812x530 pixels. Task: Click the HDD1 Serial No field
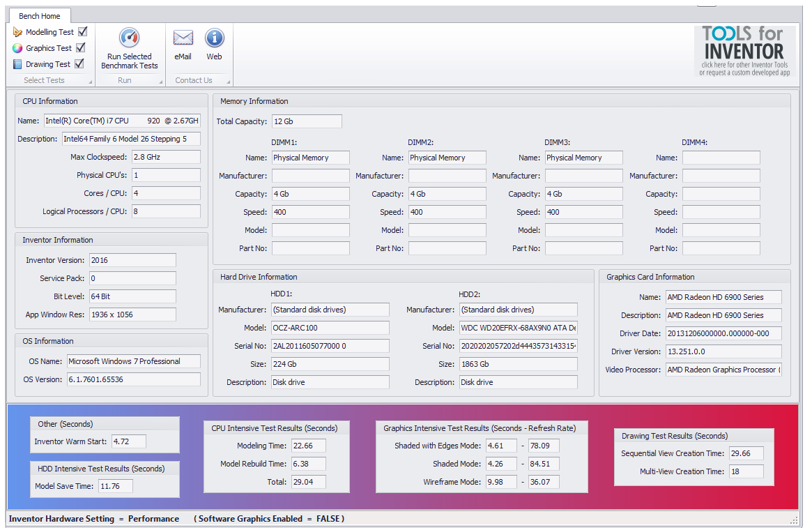click(330, 346)
